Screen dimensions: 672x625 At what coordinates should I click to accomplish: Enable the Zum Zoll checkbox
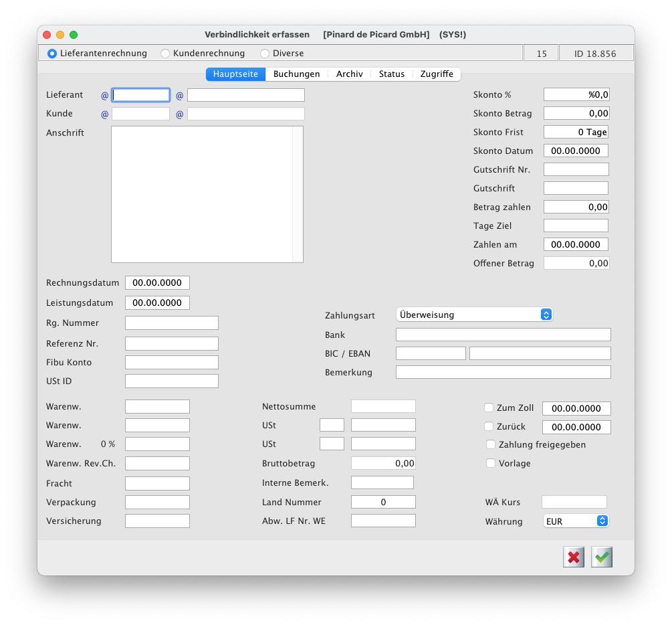489,408
